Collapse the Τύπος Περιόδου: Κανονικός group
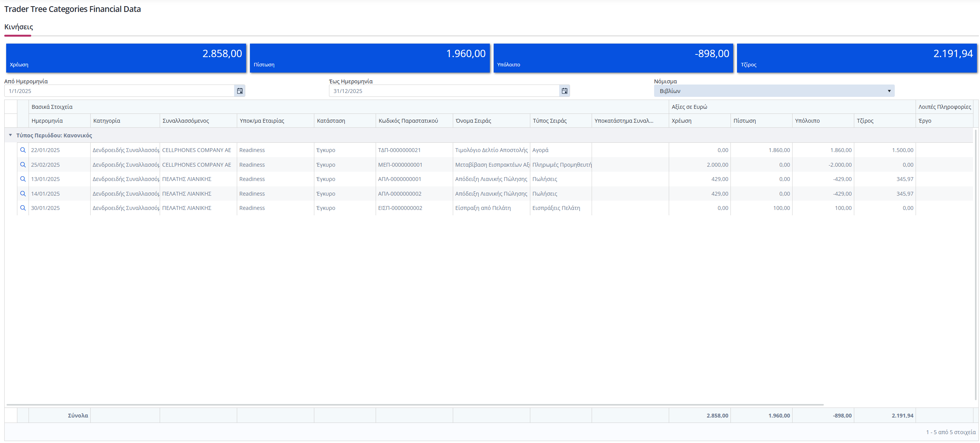The height and width of the screenshot is (443, 980). coord(10,135)
